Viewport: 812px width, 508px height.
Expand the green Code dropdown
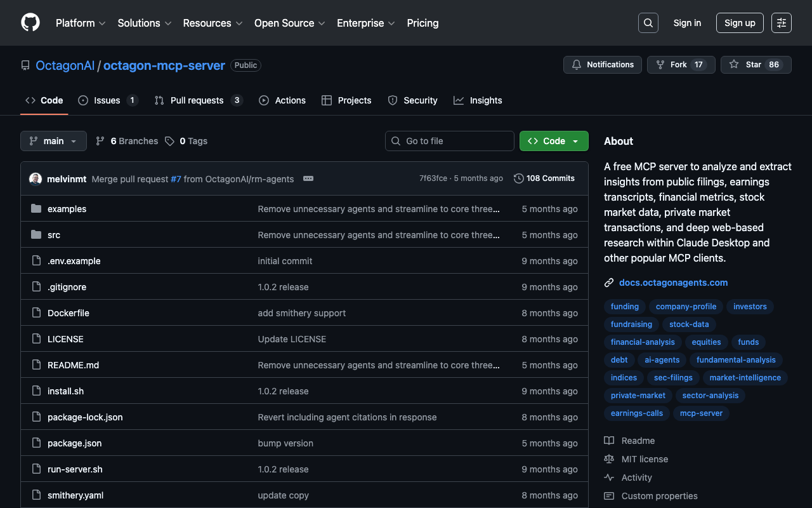pos(553,141)
